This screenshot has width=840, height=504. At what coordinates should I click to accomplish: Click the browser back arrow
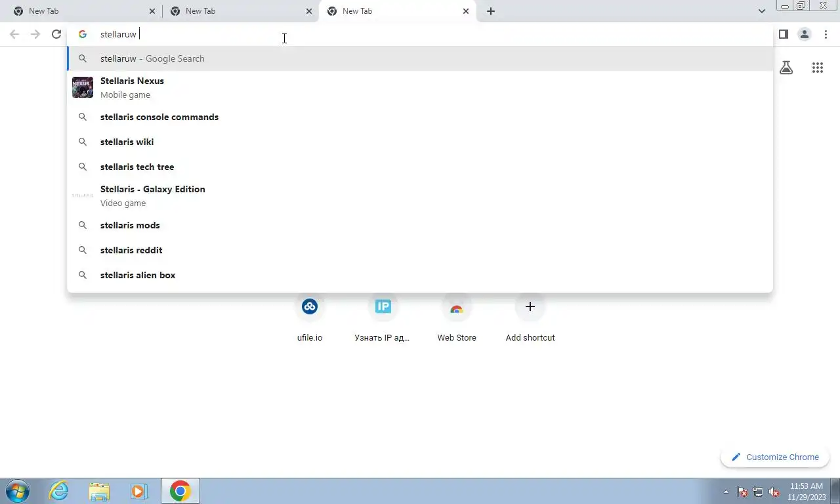click(x=14, y=34)
